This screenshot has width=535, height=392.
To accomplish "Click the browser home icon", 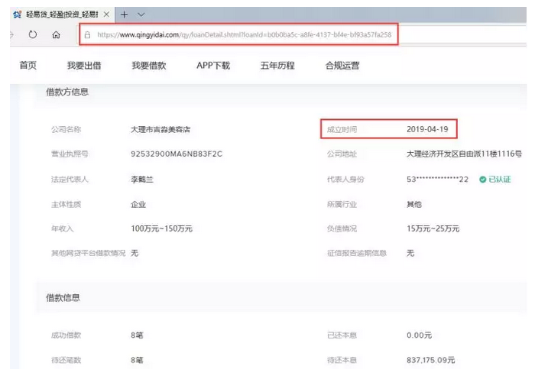I will click(56, 35).
